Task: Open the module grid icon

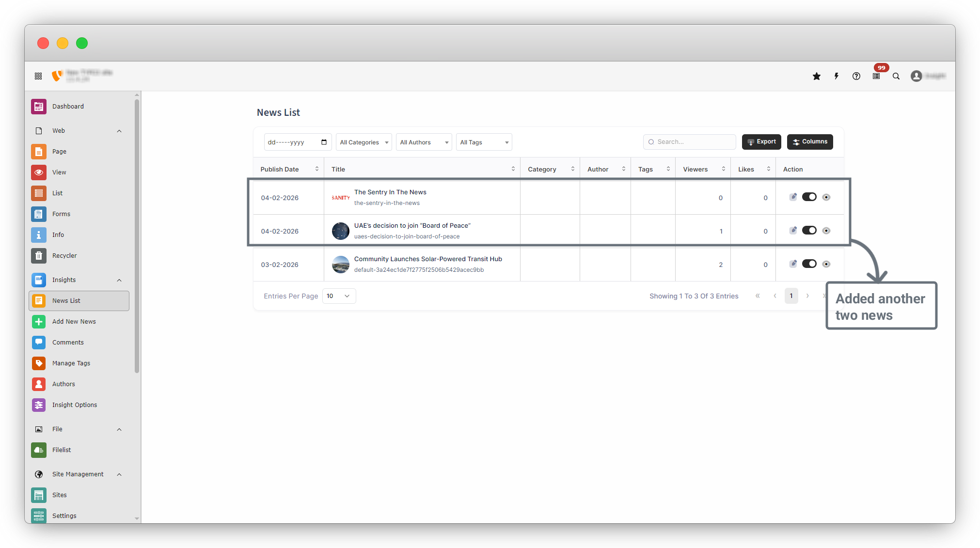Action: tap(38, 76)
